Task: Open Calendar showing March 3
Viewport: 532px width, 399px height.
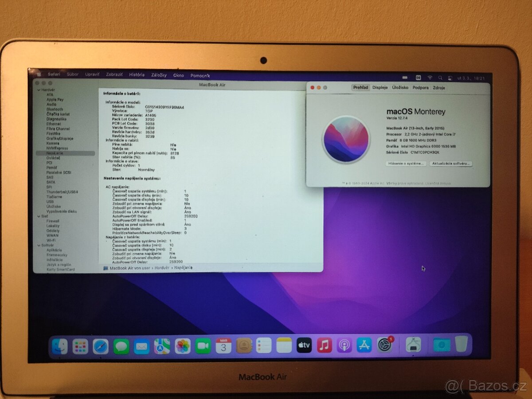Action: [x=223, y=346]
